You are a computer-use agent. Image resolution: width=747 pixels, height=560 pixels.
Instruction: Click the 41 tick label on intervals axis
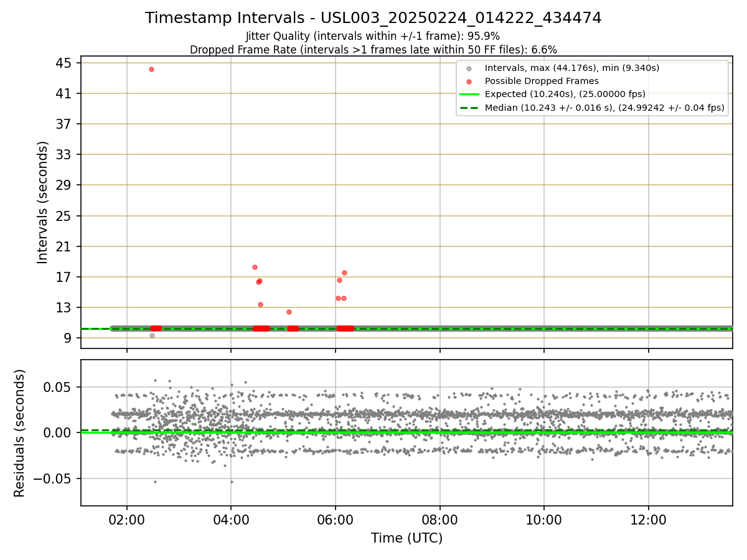tap(63, 93)
